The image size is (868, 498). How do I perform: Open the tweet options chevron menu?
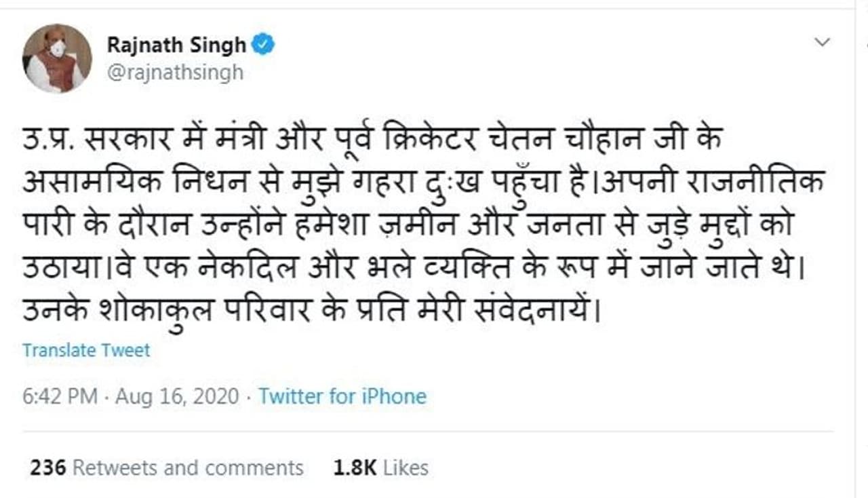pos(822,43)
